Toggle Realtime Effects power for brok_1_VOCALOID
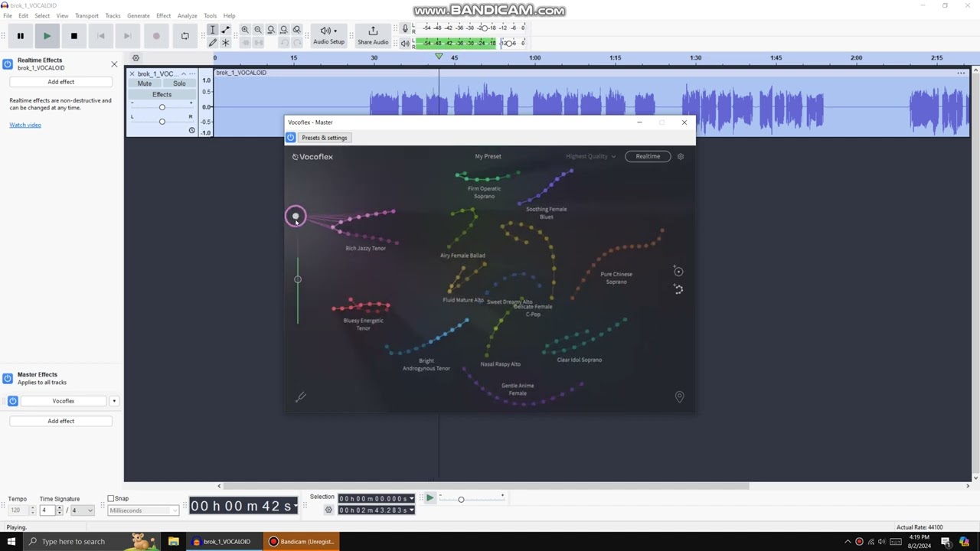980x551 pixels. [8, 64]
